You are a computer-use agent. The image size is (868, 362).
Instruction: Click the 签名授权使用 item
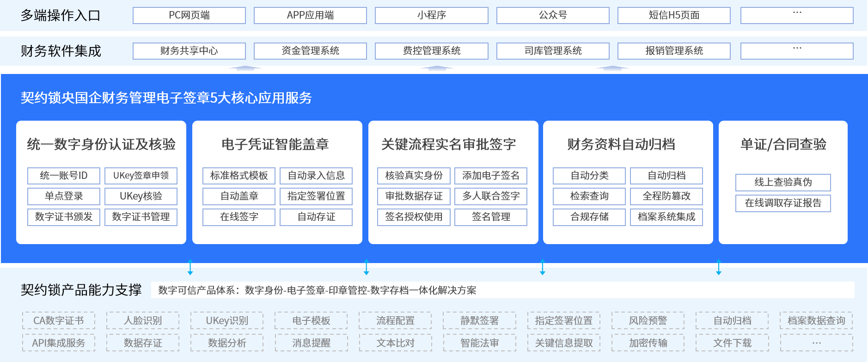[414, 217]
